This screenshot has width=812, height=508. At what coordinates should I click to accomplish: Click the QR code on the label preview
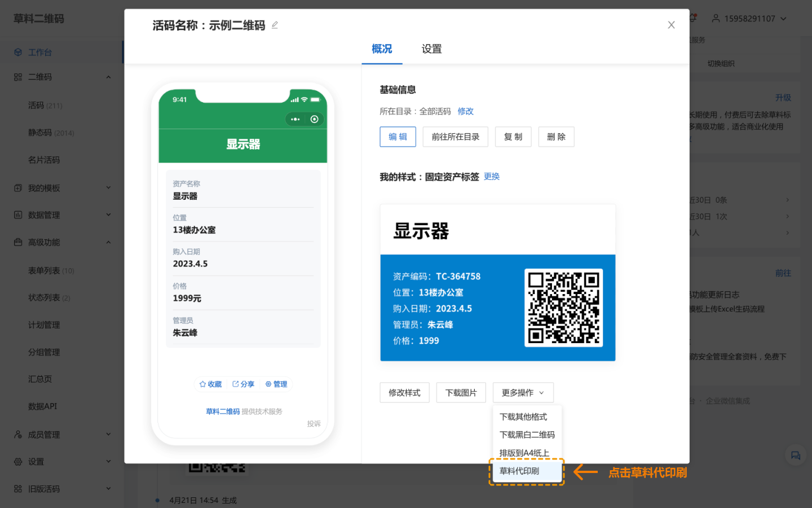[x=564, y=308]
